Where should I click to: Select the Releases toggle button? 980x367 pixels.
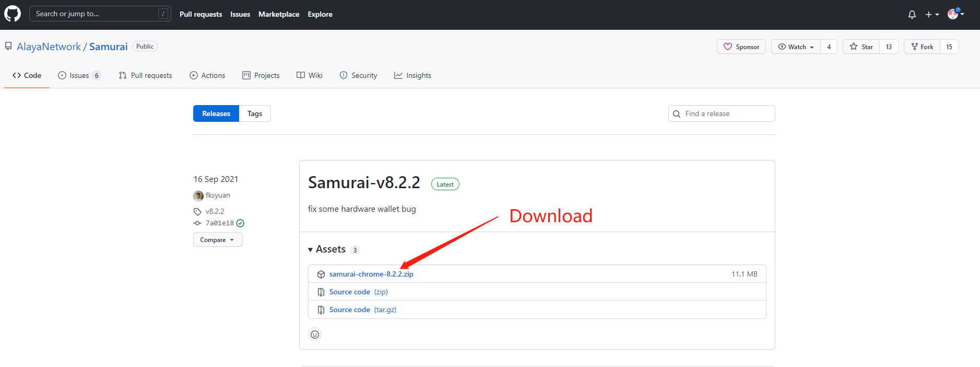pos(216,113)
